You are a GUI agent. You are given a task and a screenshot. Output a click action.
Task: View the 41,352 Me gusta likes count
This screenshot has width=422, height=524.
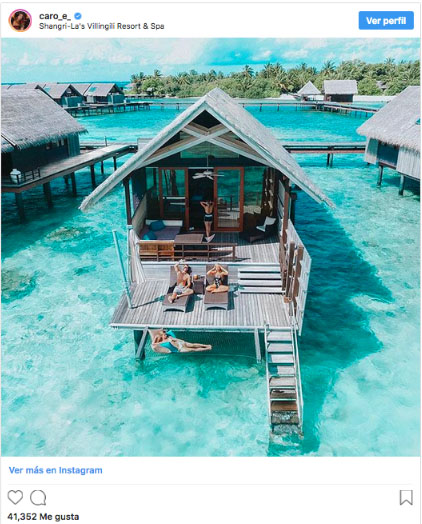coord(43,516)
